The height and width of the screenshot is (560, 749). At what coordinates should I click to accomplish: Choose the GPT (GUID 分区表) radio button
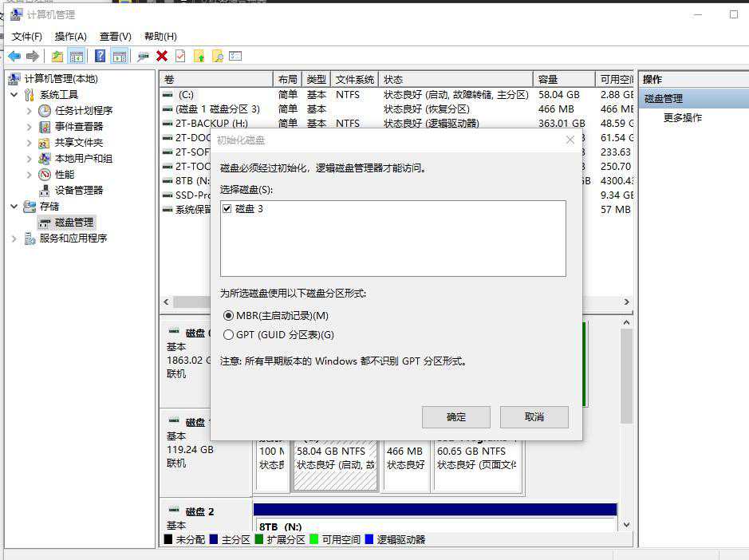pyautogui.click(x=229, y=335)
